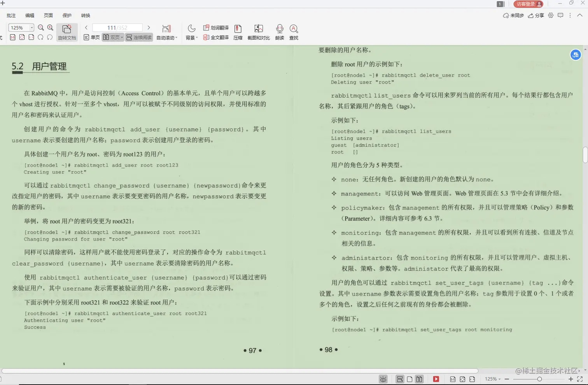This screenshot has width=588, height=385.
Task: Click the 压缩 compress tool
Action: click(x=238, y=32)
